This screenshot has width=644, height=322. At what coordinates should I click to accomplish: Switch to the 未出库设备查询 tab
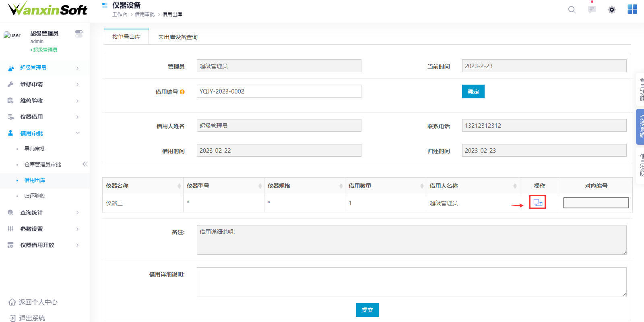(178, 37)
